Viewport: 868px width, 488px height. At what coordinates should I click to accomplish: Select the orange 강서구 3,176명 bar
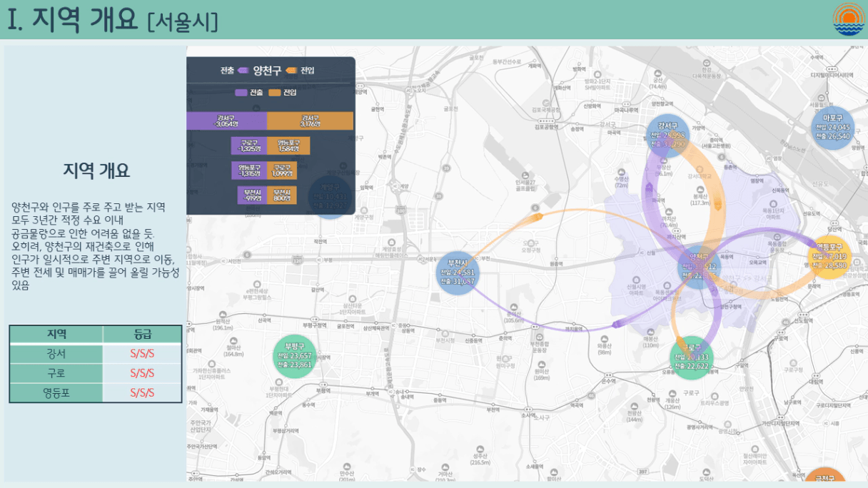(x=310, y=121)
